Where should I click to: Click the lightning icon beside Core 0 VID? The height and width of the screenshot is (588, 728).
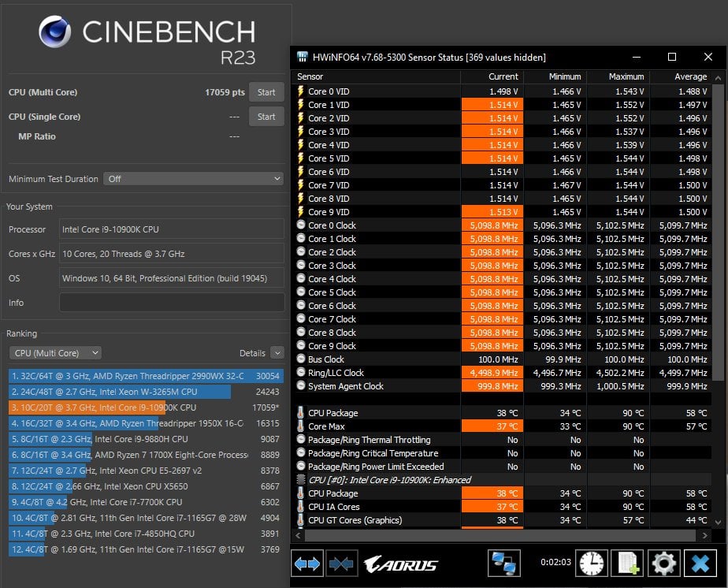tap(301, 91)
